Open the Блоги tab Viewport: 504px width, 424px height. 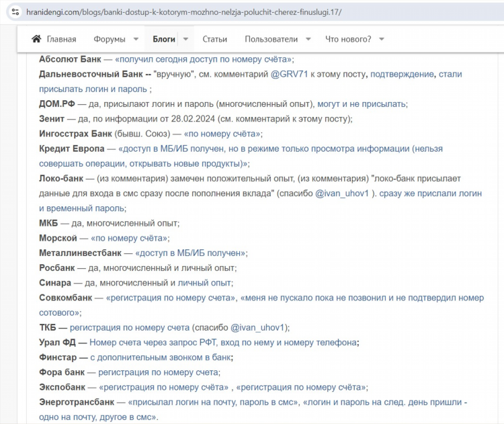(164, 39)
